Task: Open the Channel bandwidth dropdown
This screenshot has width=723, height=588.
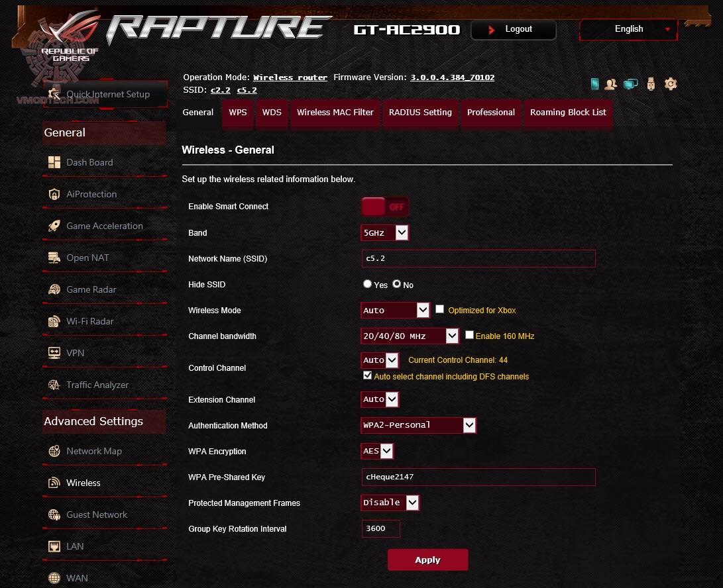Action: 410,336
